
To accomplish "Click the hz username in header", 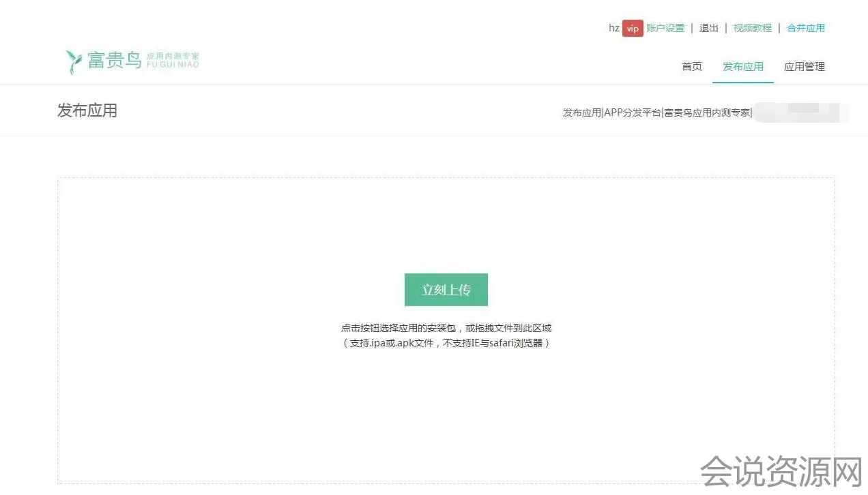I will tap(613, 28).
